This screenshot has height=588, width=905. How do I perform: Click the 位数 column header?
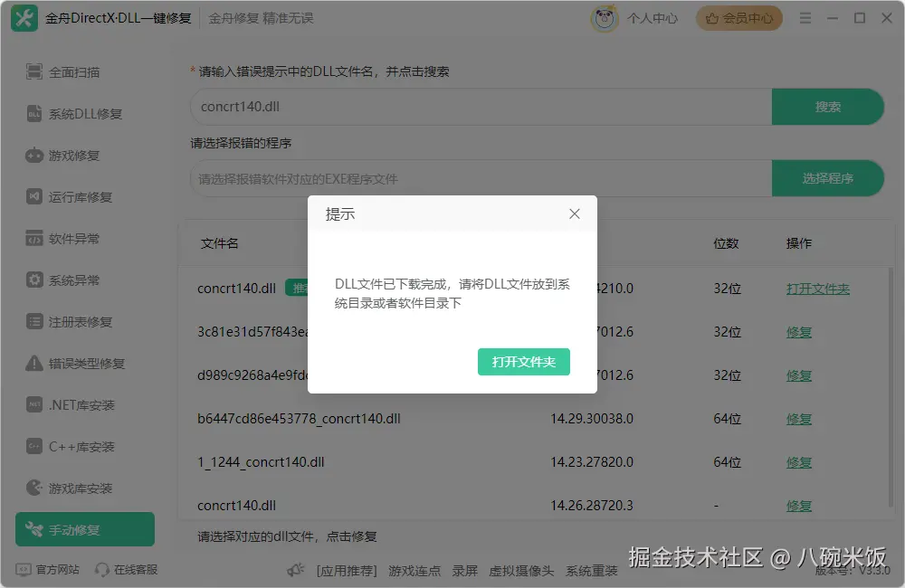tap(726, 243)
